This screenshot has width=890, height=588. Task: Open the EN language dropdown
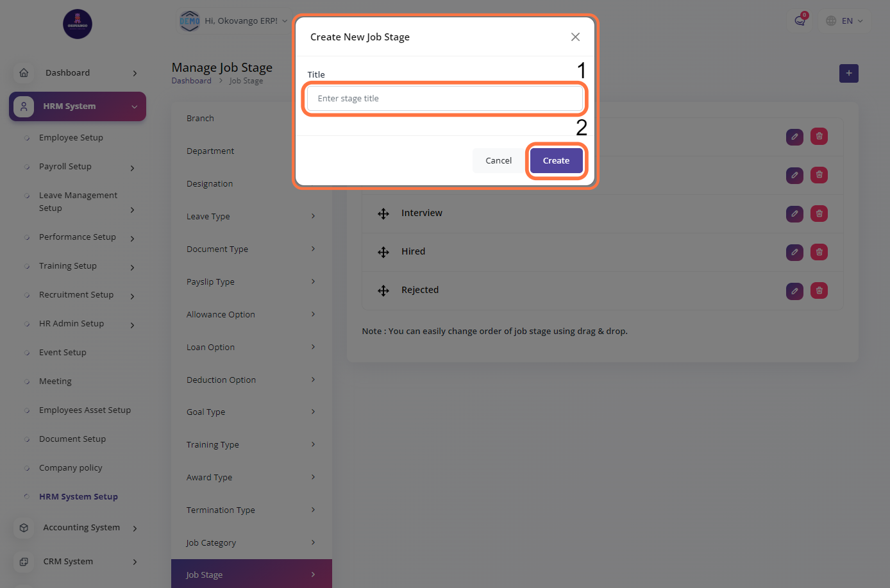point(844,21)
